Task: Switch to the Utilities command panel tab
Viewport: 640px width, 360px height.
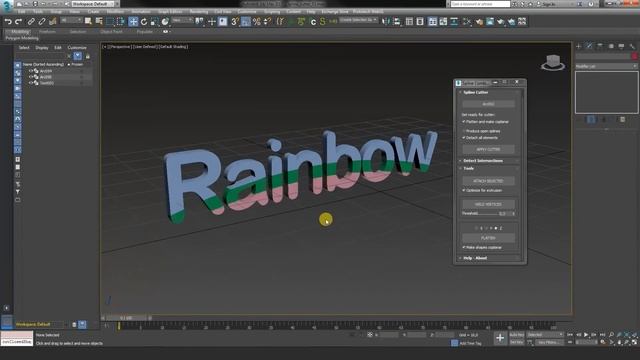Action: pos(632,46)
